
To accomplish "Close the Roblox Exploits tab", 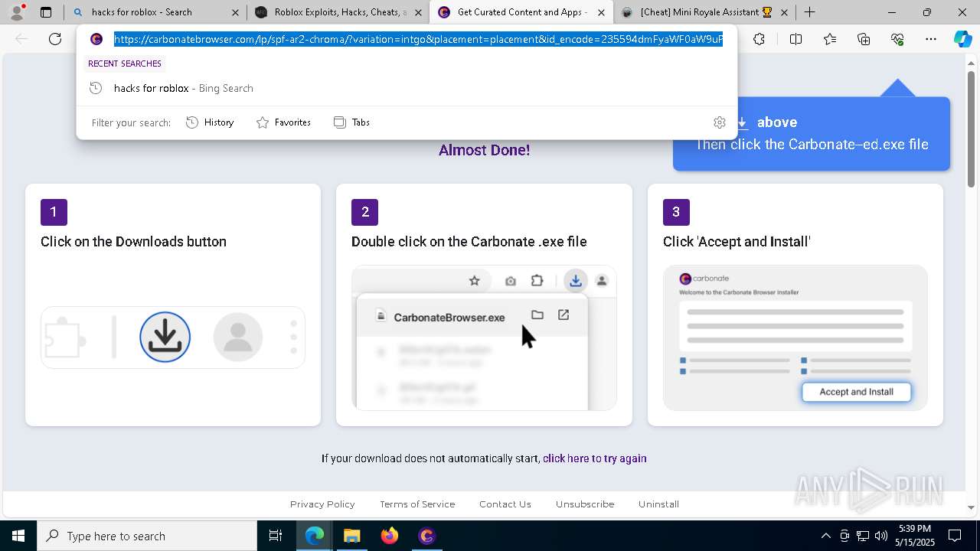I will point(419,12).
